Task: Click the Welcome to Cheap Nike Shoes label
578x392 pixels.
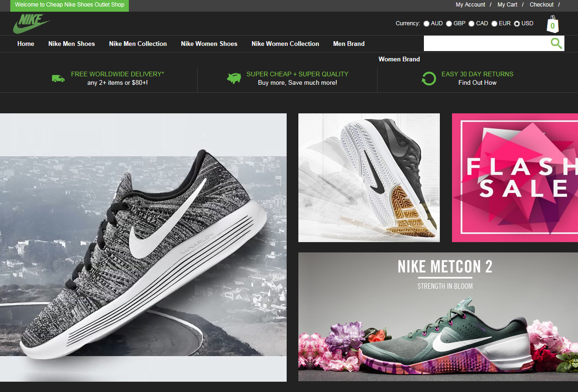Action: tap(70, 5)
